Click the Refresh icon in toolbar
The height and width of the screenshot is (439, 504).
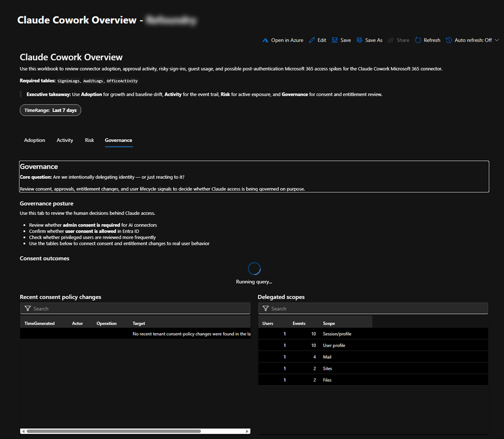point(418,40)
